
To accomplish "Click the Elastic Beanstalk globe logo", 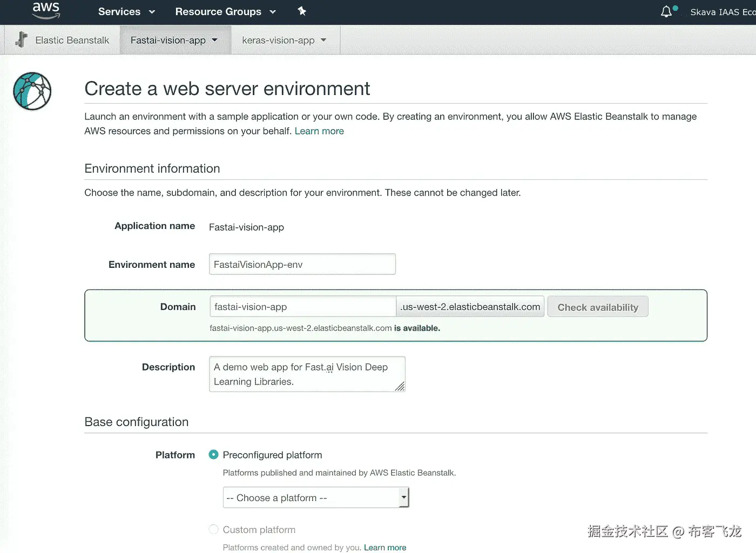I will coord(32,91).
